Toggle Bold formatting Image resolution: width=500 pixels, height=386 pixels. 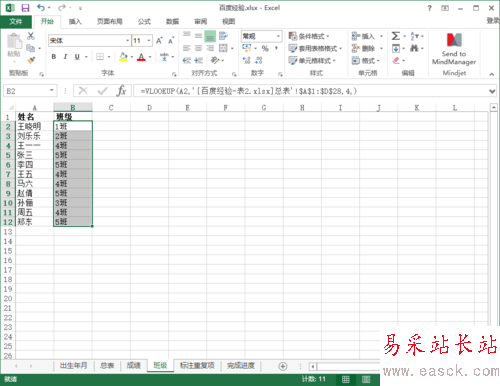pyautogui.click(x=54, y=57)
